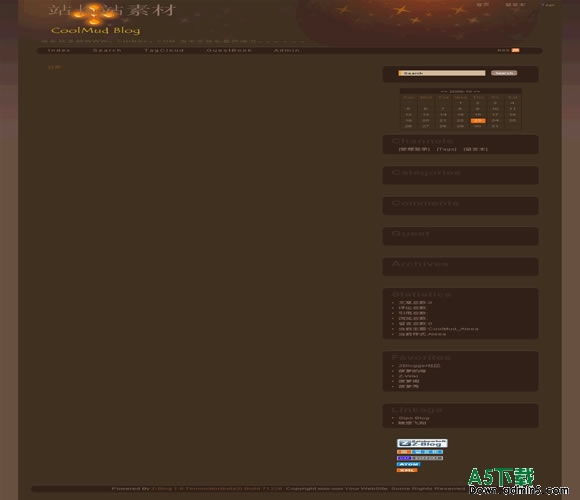
Task: Select the highlighted orange calendar date
Action: (x=478, y=121)
